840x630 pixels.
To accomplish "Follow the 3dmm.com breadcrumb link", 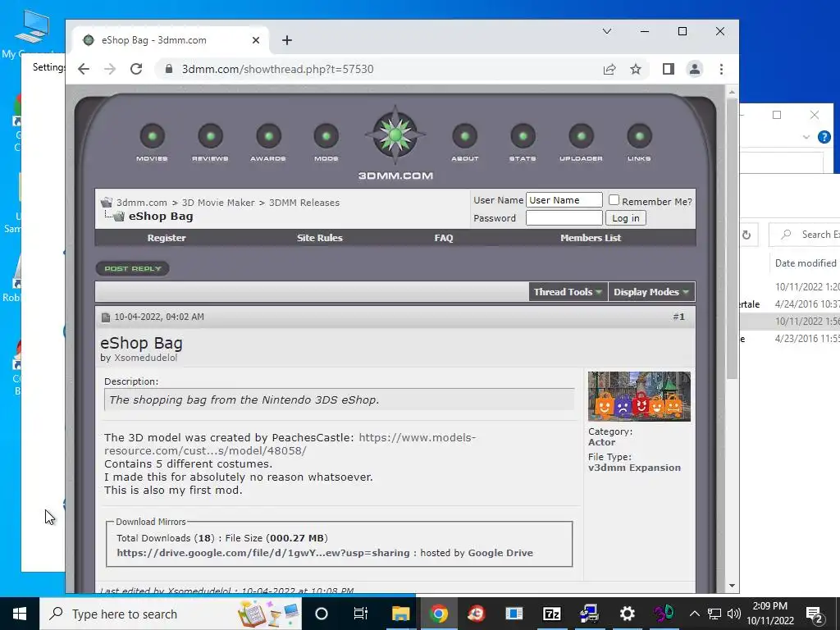I will click(x=142, y=203).
